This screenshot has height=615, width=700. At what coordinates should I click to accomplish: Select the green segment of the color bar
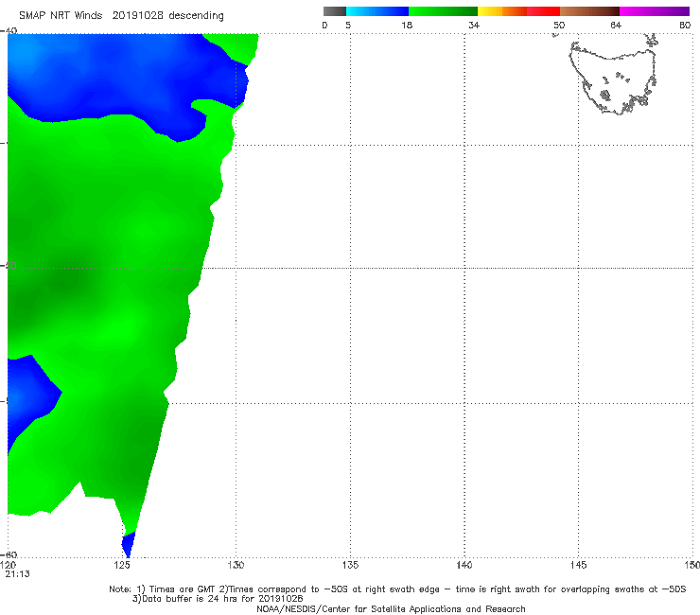(443, 11)
